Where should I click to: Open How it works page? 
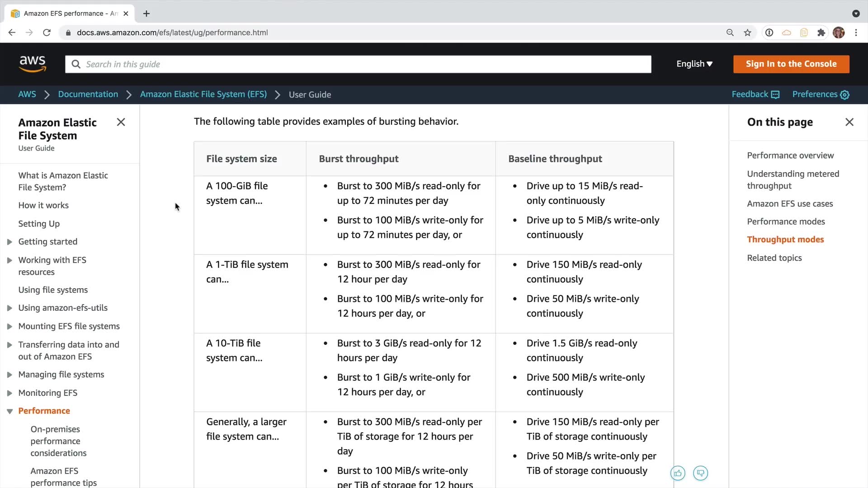pos(43,205)
